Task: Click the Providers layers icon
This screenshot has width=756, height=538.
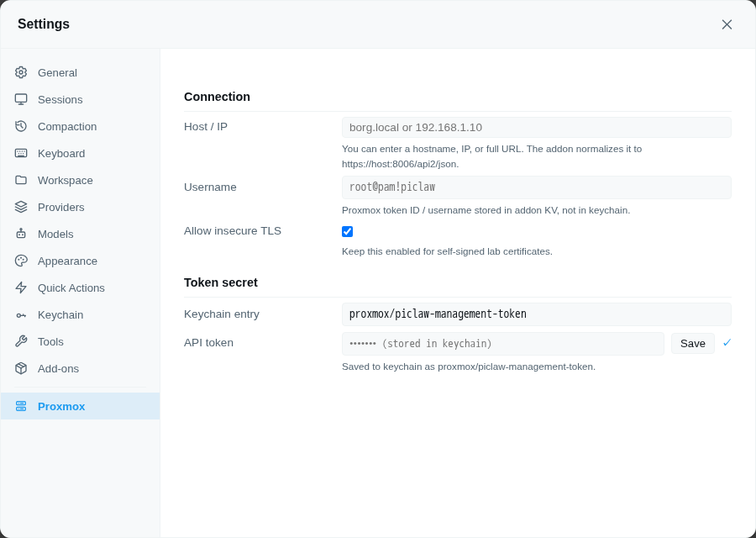Action: (21, 207)
